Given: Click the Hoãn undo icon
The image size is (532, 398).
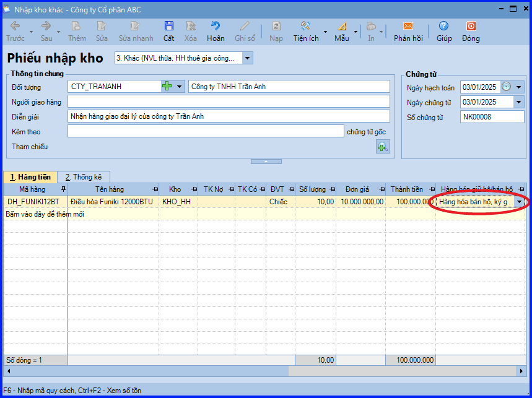Looking at the screenshot, I should point(216,26).
